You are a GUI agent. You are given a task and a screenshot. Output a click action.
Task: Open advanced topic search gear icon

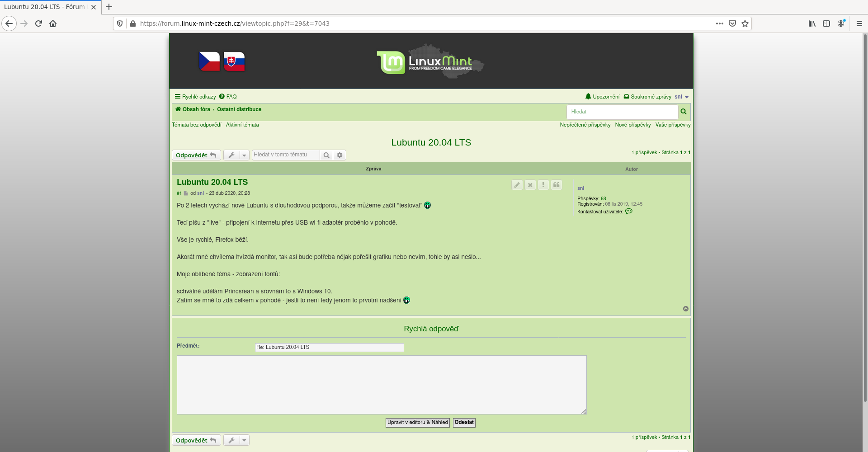340,155
